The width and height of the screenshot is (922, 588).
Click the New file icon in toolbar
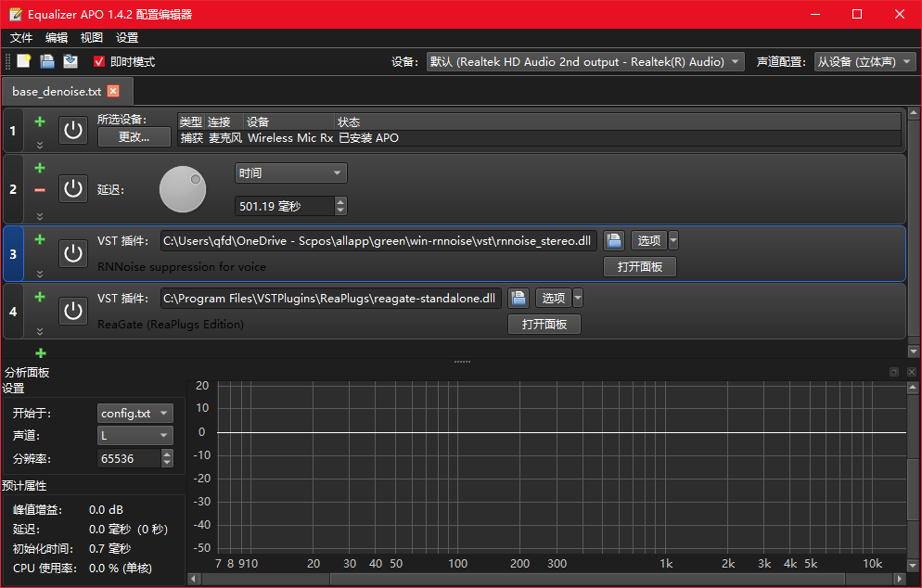coord(23,61)
